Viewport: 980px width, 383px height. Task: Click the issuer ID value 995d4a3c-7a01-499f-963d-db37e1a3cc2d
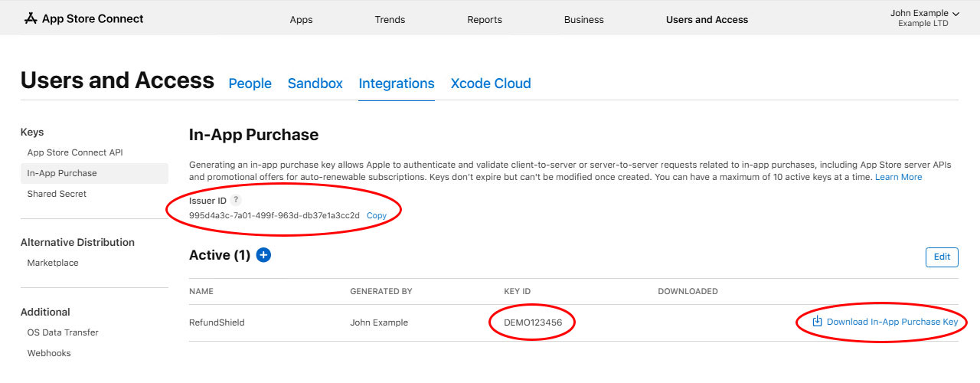click(274, 216)
